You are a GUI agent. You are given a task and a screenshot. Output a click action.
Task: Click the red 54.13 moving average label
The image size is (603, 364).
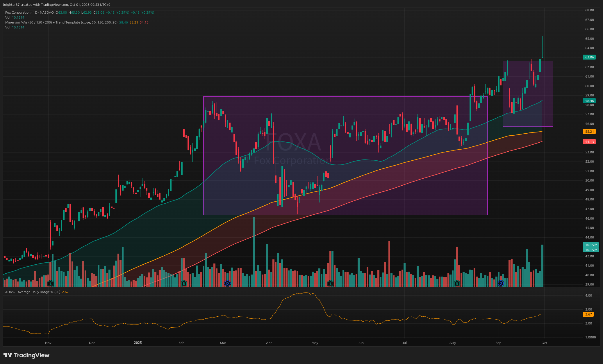(589, 142)
